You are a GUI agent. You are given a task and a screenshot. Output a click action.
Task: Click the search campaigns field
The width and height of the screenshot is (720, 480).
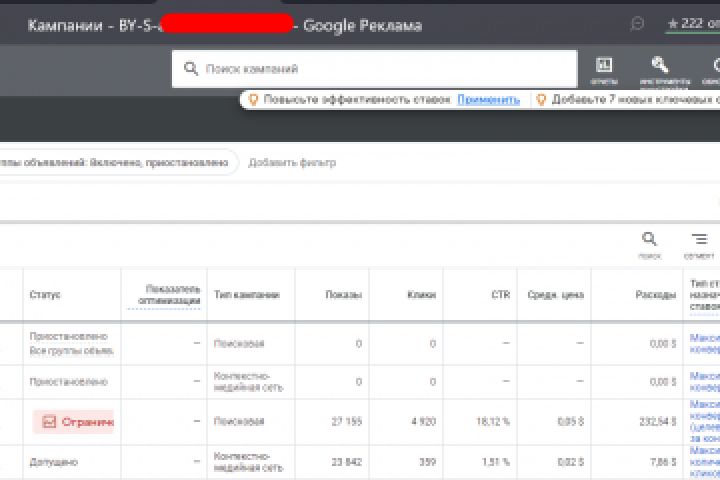point(374,69)
